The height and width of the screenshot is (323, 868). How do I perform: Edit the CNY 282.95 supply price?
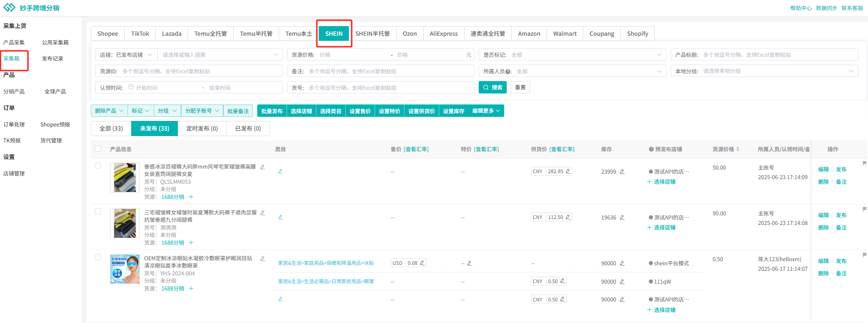pos(568,171)
